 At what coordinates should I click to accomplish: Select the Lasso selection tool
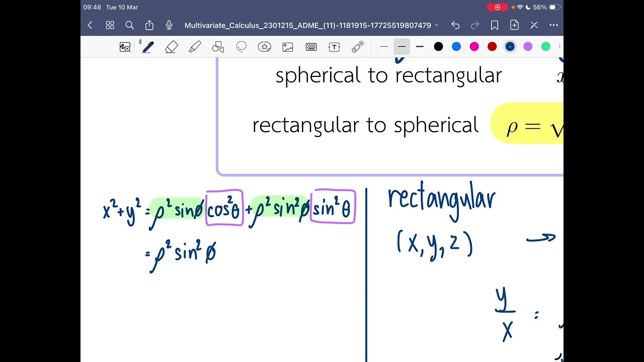coord(242,47)
